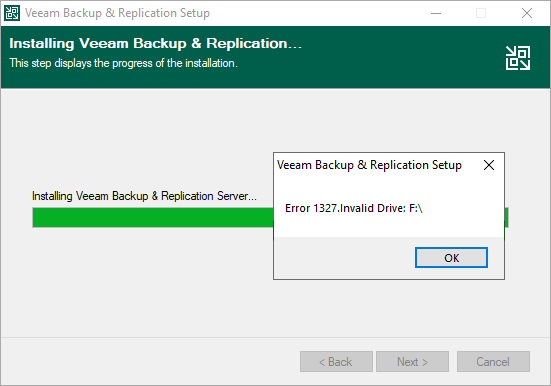The width and height of the screenshot is (551, 386).
Task: Click the Cancel button
Action: point(493,361)
